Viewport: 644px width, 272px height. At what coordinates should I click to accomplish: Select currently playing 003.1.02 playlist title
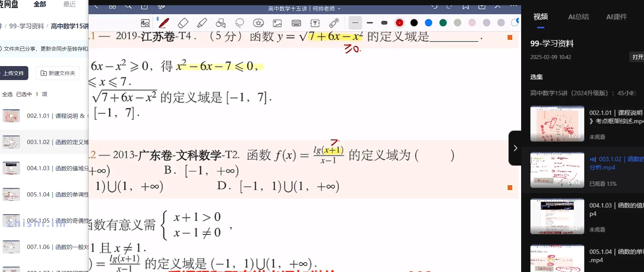click(617, 163)
